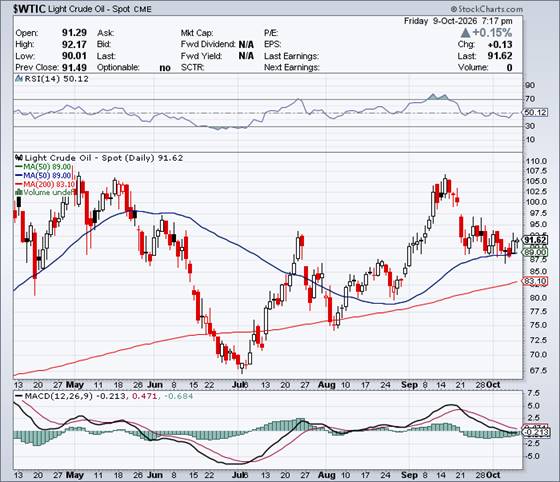Click the black MACD legend line marker
The width and height of the screenshot is (560, 482).
click(x=19, y=396)
